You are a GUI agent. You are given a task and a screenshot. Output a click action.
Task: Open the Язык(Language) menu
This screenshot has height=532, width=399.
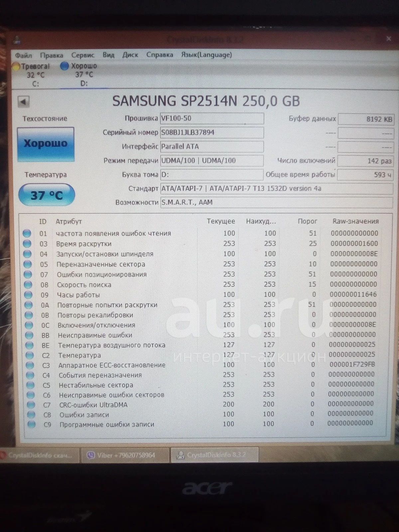coord(206,55)
